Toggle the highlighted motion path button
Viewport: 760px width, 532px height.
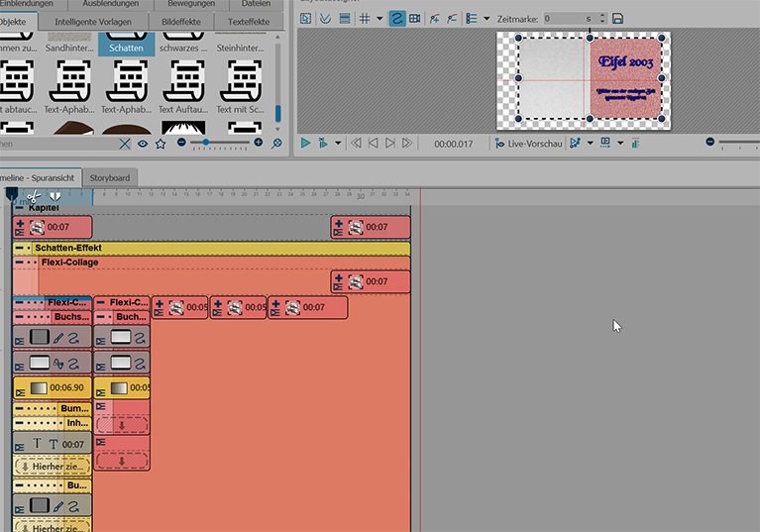tap(395, 18)
